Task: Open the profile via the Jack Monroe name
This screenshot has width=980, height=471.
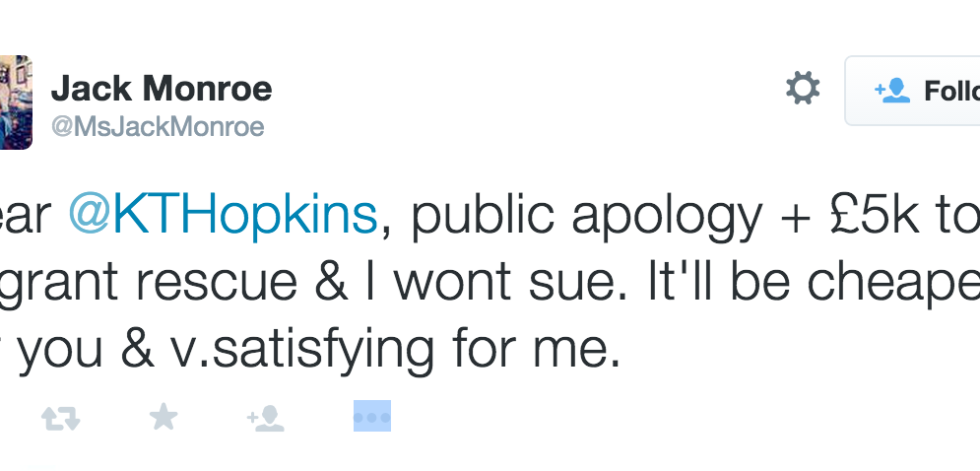Action: click(x=161, y=90)
